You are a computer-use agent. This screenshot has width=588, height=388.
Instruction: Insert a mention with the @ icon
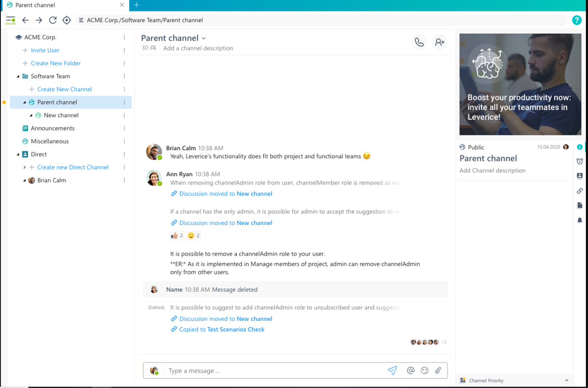(x=411, y=371)
